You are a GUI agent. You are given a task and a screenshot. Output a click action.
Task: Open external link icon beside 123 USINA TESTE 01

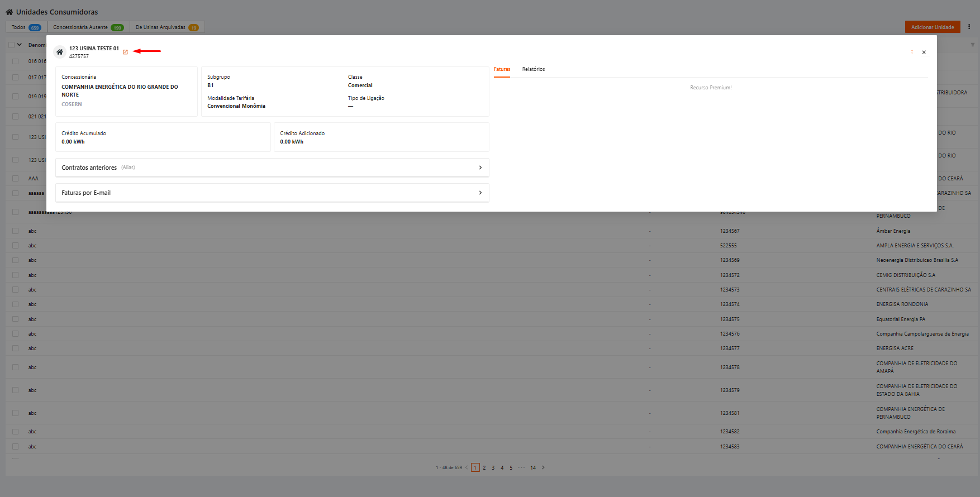point(125,52)
